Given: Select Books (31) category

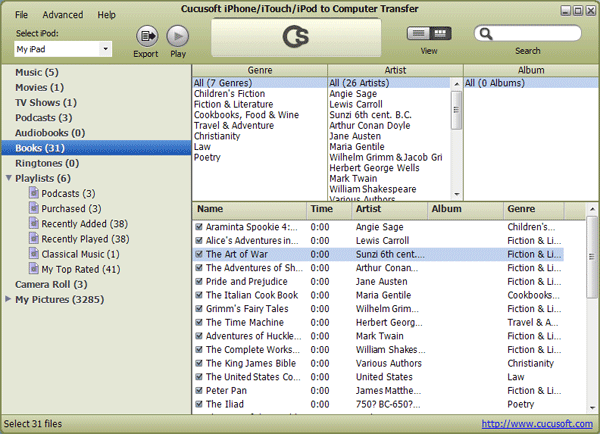Looking at the screenshot, I should tap(96, 148).
